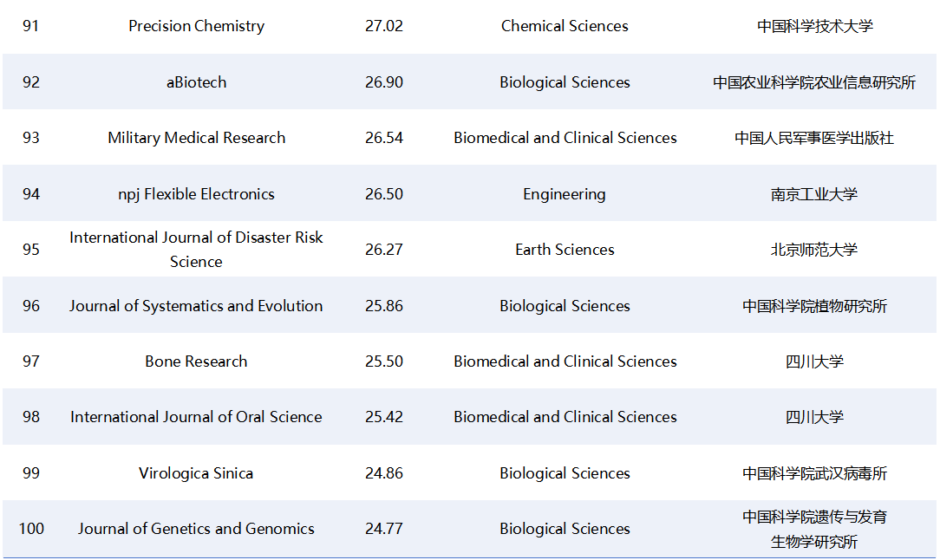Select the 26.27 score cell
This screenshot has height=560, width=940.
(x=384, y=250)
